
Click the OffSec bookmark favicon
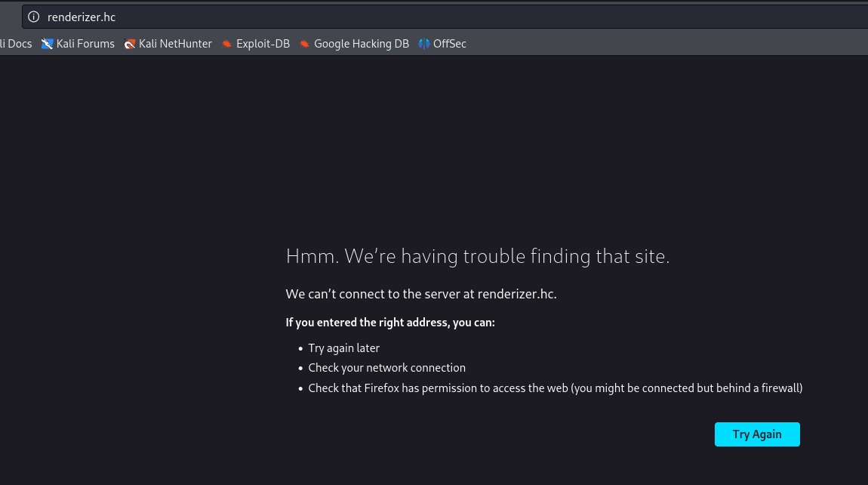[424, 44]
